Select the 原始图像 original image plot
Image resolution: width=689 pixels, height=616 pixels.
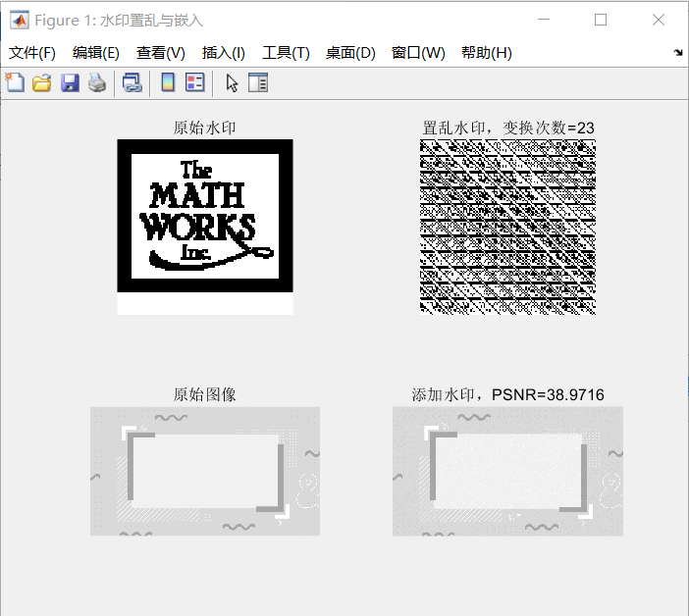(205, 471)
